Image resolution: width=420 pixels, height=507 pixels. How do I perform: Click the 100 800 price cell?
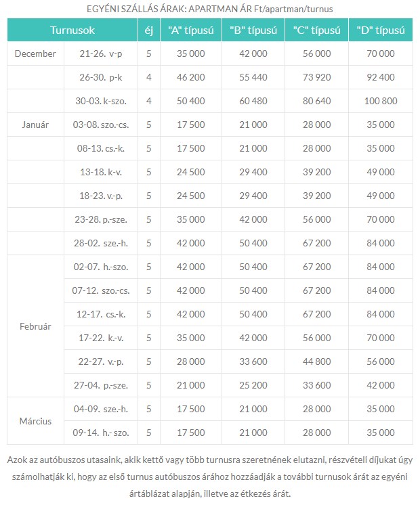tap(380, 102)
